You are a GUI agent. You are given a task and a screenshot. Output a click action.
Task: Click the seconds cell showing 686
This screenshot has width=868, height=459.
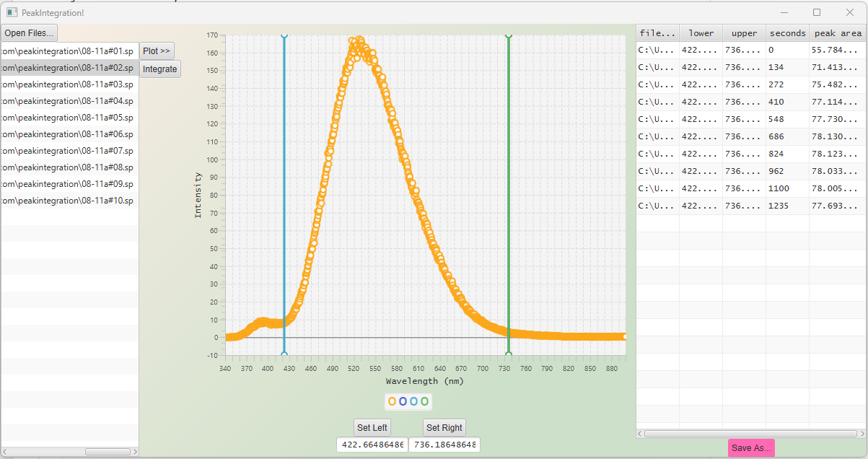[x=787, y=136]
